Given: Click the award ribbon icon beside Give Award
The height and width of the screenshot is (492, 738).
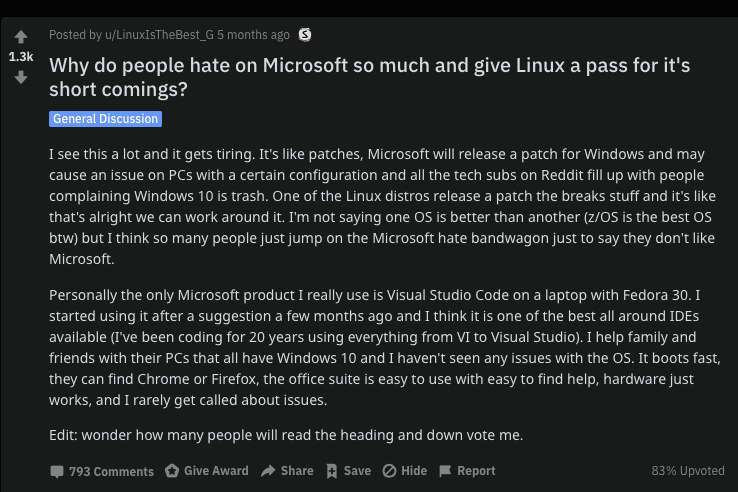Looking at the screenshot, I should click(172, 471).
